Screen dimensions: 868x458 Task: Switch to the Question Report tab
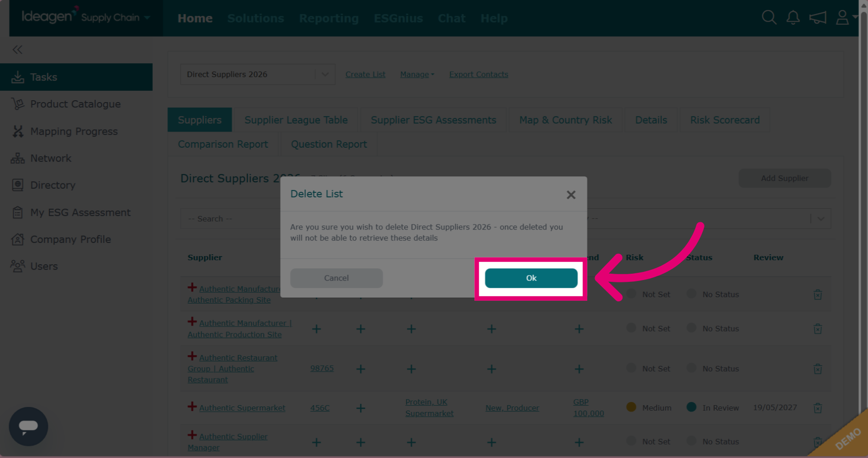pyautogui.click(x=329, y=144)
